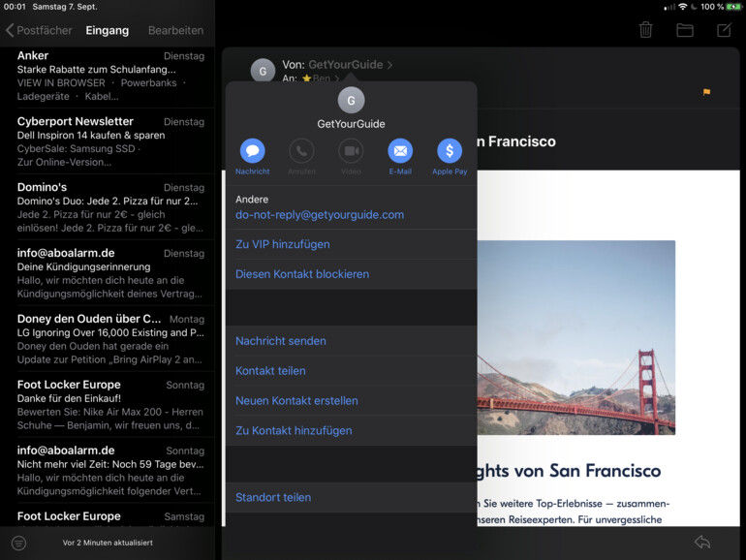Tap the reply arrow icon
This screenshot has height=560, width=746.
[702, 542]
